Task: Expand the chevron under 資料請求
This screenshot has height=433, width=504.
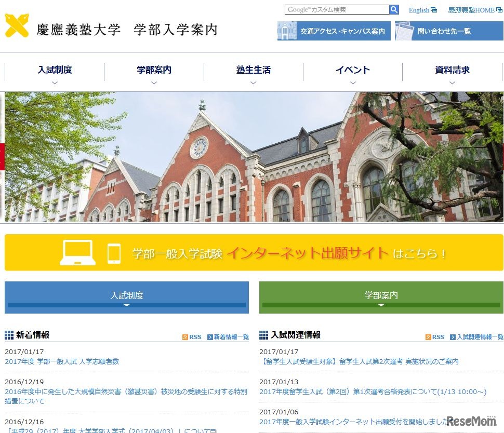Action: [x=452, y=83]
